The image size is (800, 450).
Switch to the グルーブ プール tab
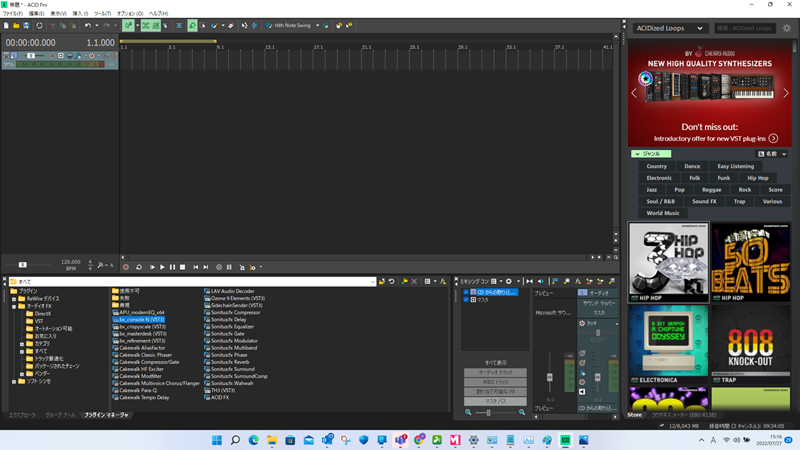click(60, 415)
